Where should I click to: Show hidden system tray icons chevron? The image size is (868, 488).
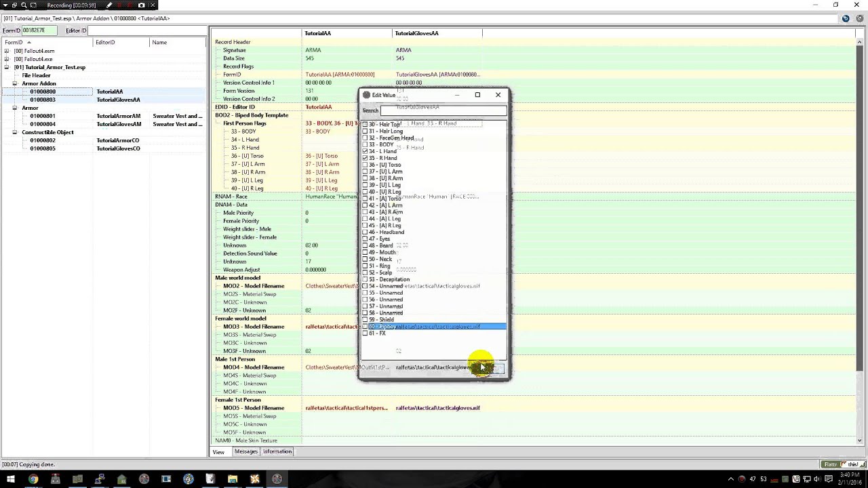click(x=730, y=479)
